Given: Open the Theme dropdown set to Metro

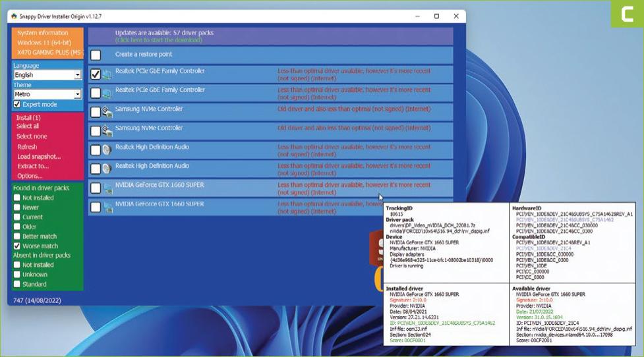Looking at the screenshot, I should pyautogui.click(x=47, y=94).
